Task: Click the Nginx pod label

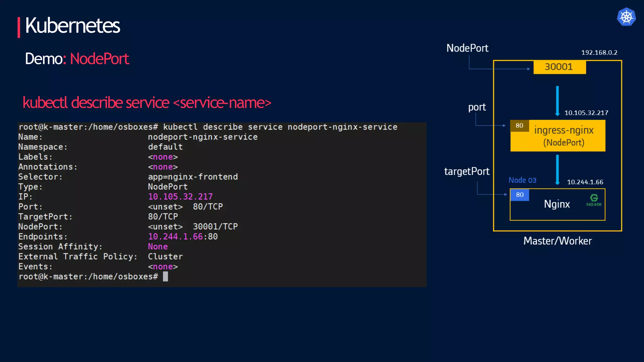Action: pyautogui.click(x=557, y=204)
